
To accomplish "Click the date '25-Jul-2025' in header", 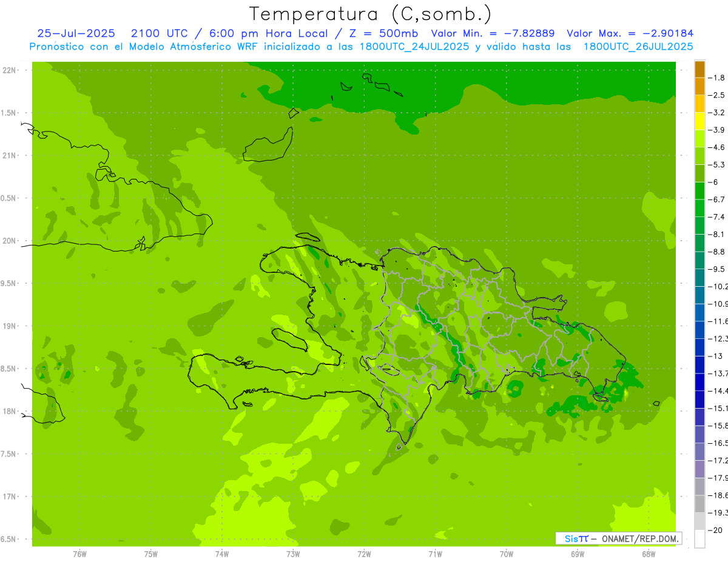I will (75, 33).
